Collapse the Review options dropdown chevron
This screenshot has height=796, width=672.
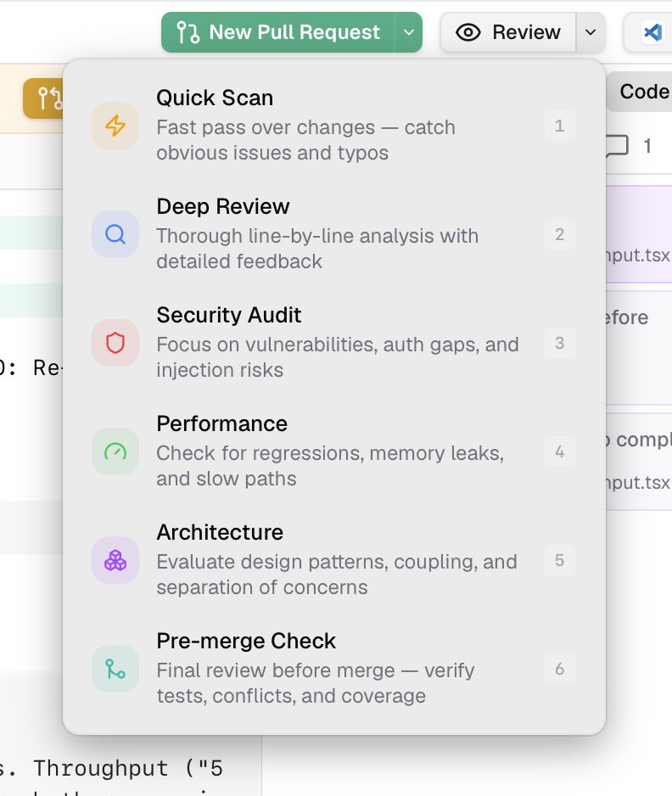(591, 32)
